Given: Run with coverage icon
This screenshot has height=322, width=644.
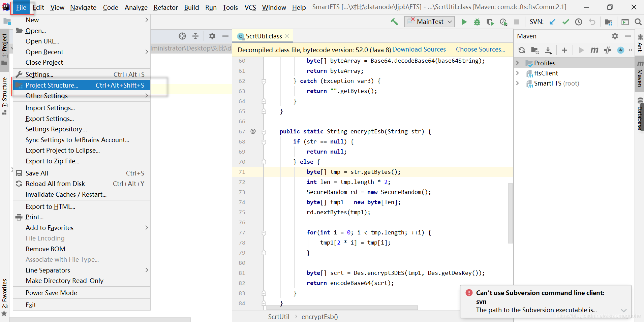Looking at the screenshot, I should (x=490, y=22).
